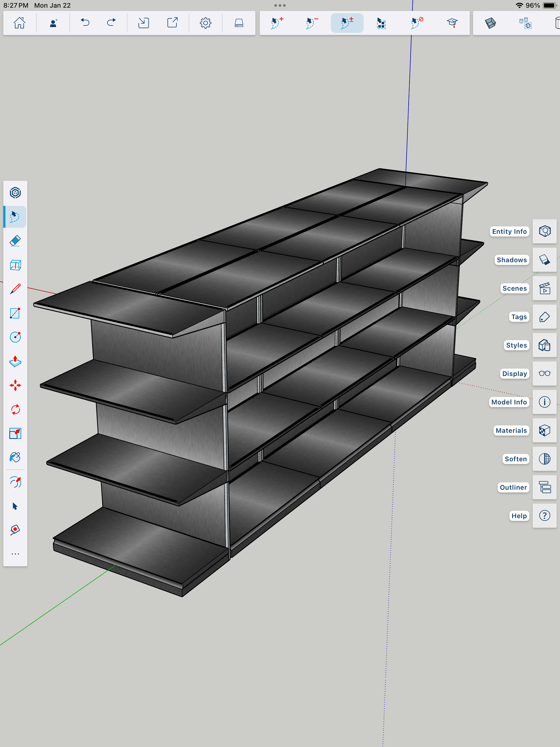Select the Move tool
This screenshot has width=560, height=747.
[15, 385]
